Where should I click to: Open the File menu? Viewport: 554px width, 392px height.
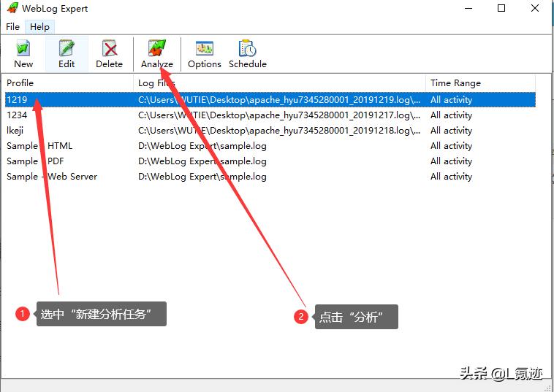(12, 27)
